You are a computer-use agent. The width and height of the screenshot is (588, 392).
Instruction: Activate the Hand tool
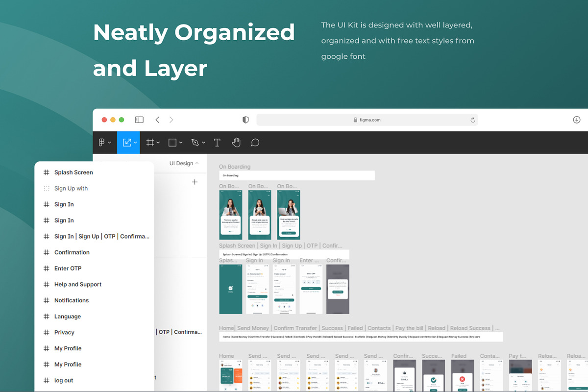(x=236, y=143)
